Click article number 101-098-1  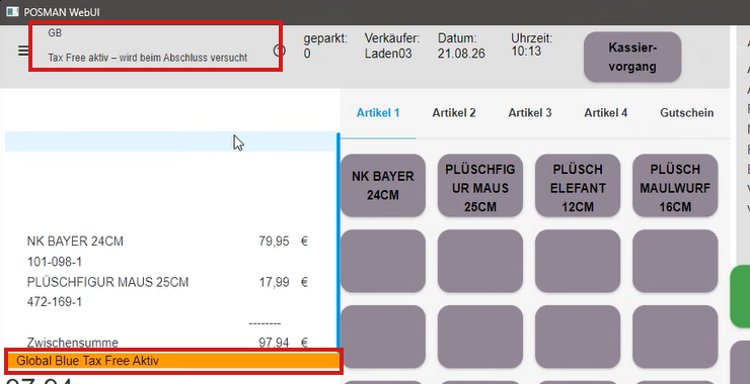click(54, 262)
